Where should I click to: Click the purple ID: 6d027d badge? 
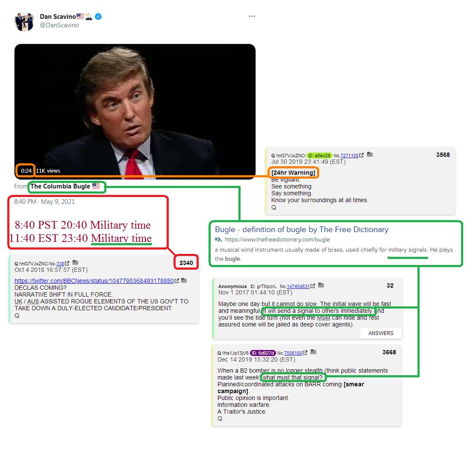[x=263, y=353]
